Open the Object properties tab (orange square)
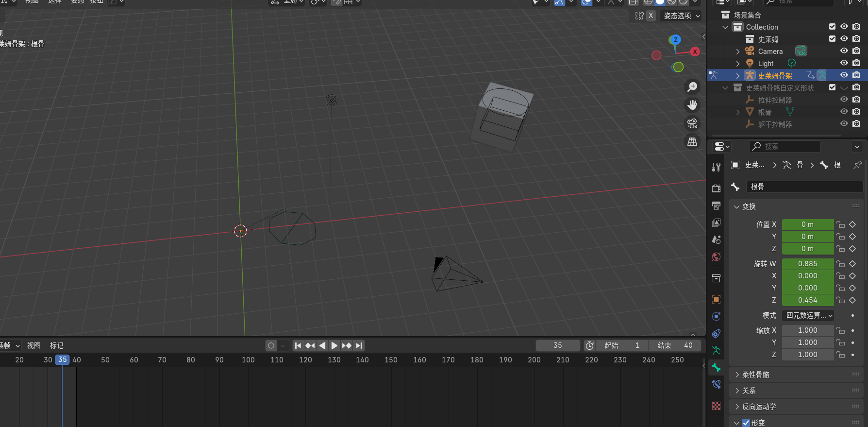The height and width of the screenshot is (427, 868). click(716, 299)
